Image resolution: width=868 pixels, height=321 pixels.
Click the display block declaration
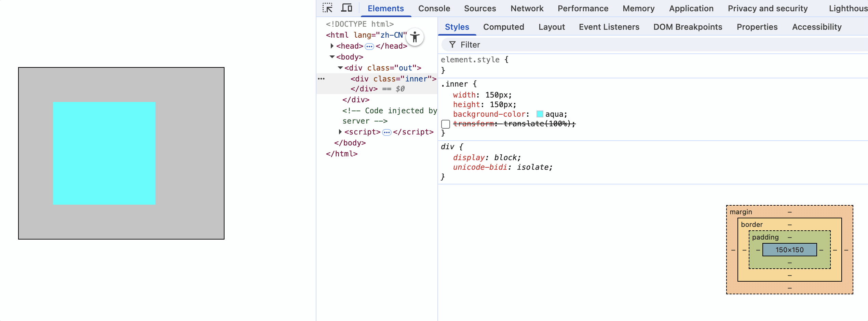click(487, 158)
